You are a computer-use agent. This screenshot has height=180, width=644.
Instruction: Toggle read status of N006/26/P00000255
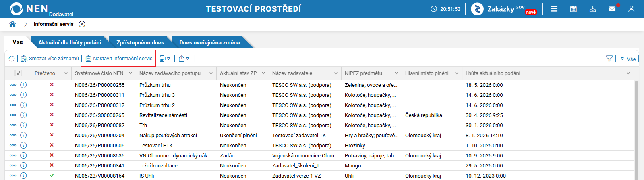(x=52, y=84)
